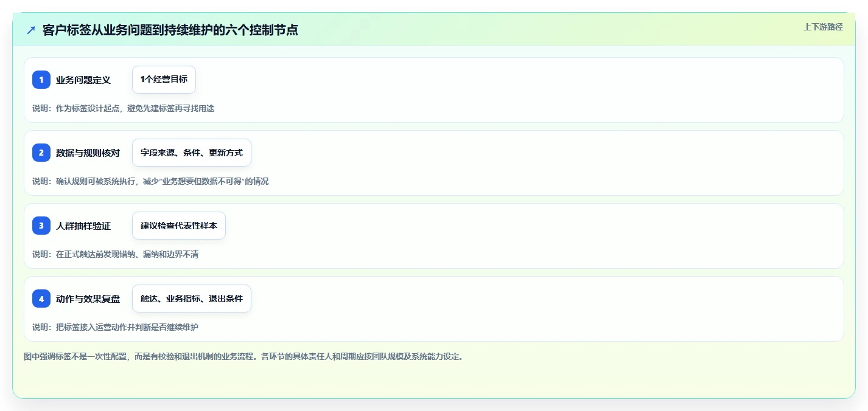The image size is (868, 411).
Task: Click the '上下游路径' label
Action: (824, 27)
